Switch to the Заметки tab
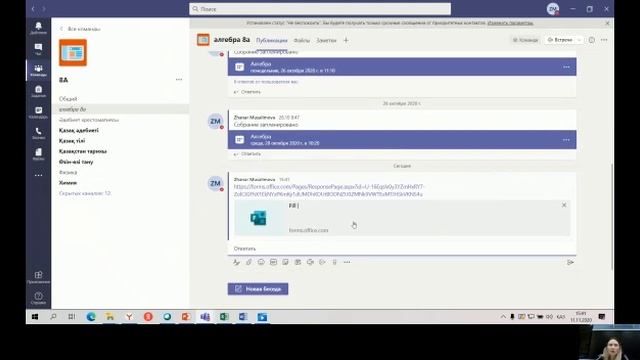The image size is (640, 360). click(326, 40)
